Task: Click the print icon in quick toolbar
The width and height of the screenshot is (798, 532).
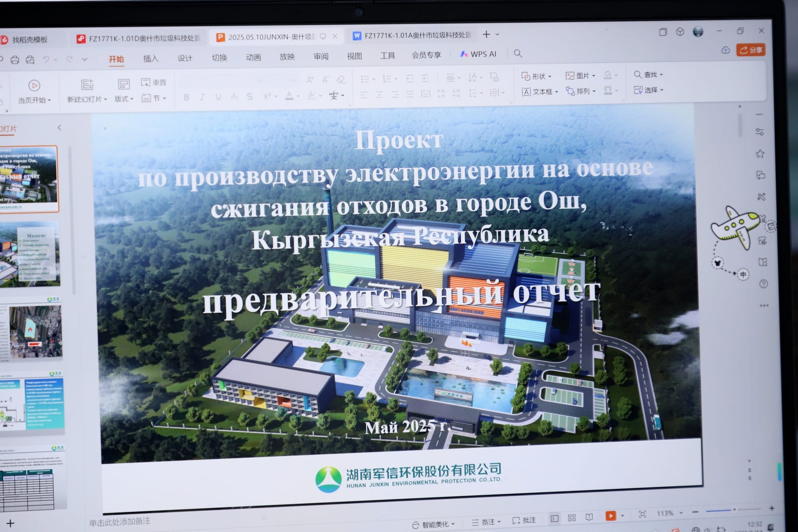Action: (15, 60)
